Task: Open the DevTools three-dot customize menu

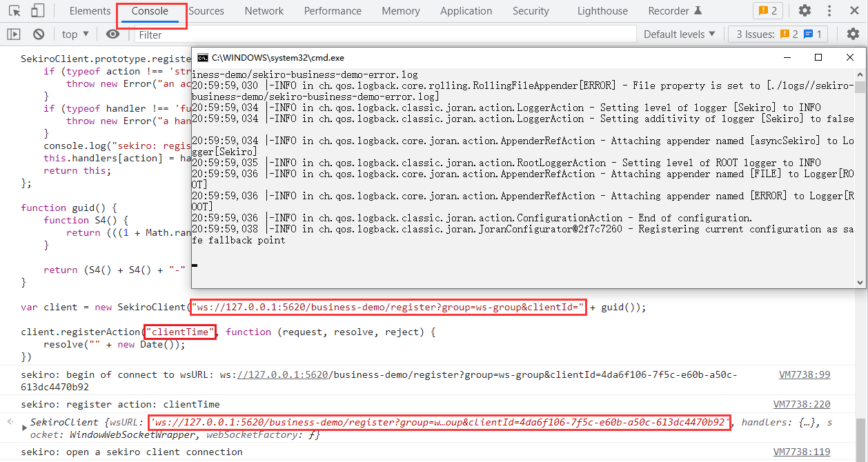Action: click(830, 11)
